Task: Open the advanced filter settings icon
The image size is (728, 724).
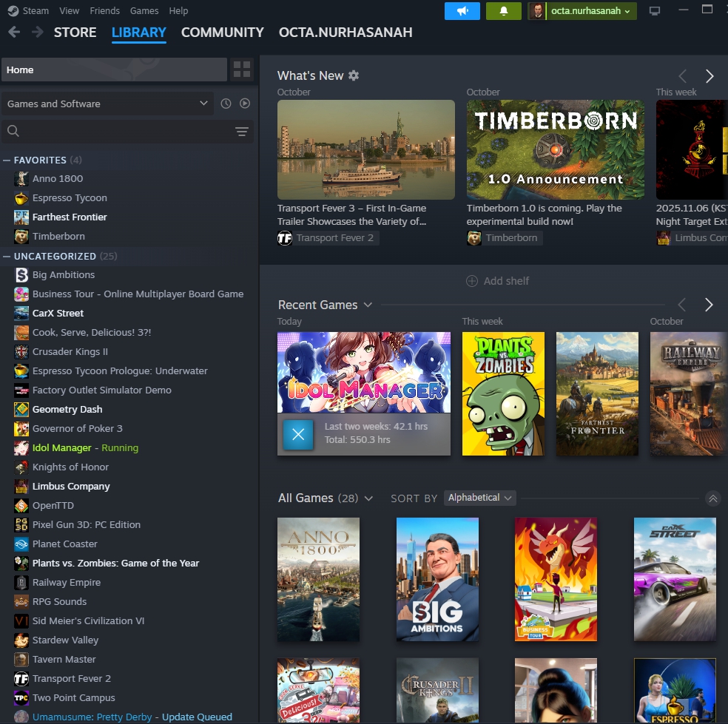Action: pyautogui.click(x=241, y=132)
